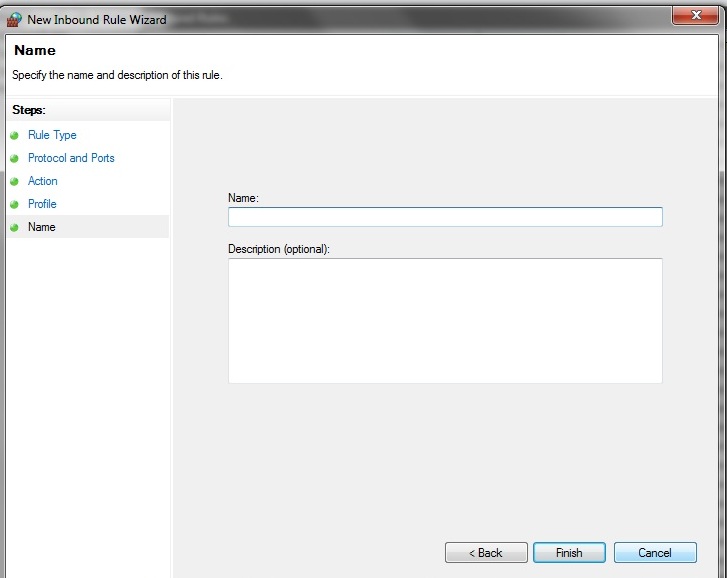This screenshot has width=727, height=578.
Task: Open the Protocol and Ports step
Action: click(71, 158)
